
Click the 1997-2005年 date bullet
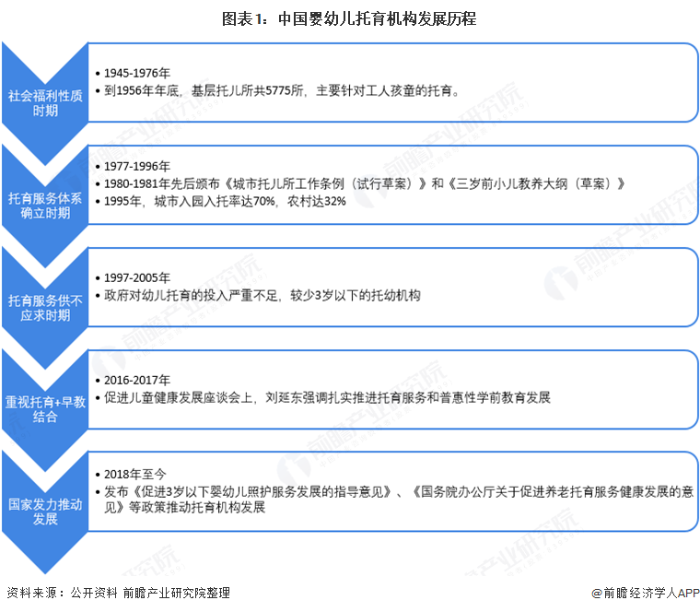point(136,278)
